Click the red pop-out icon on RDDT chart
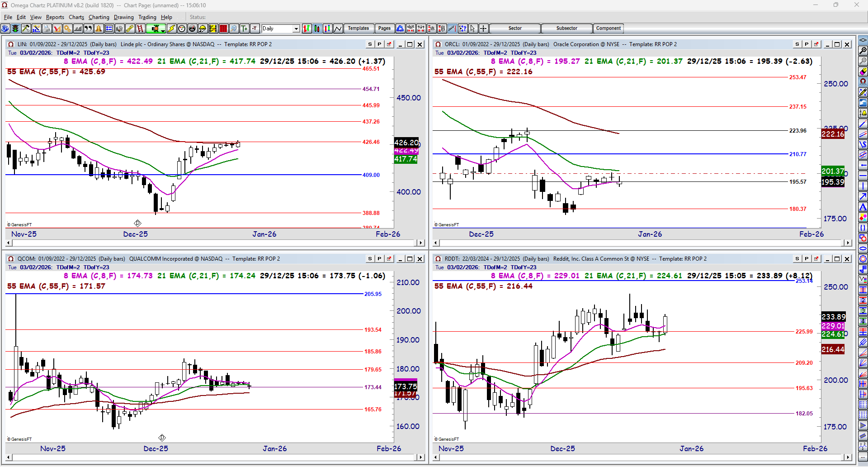The height and width of the screenshot is (467, 868). pyautogui.click(x=816, y=259)
